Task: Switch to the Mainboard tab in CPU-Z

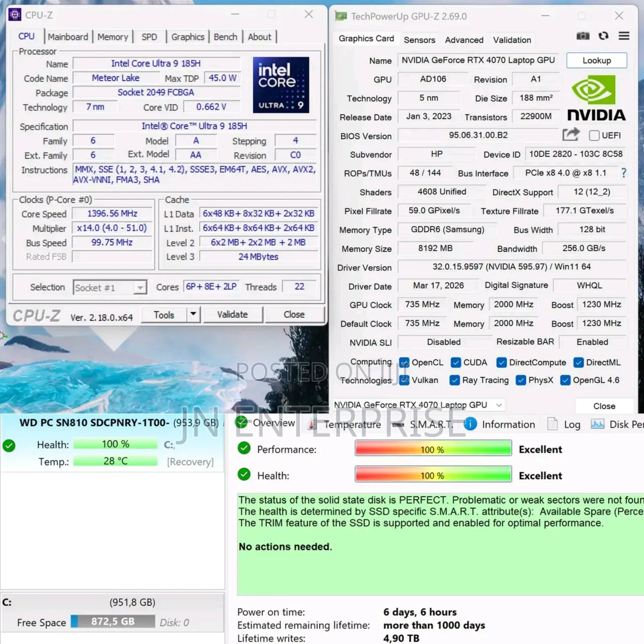Action: point(68,37)
